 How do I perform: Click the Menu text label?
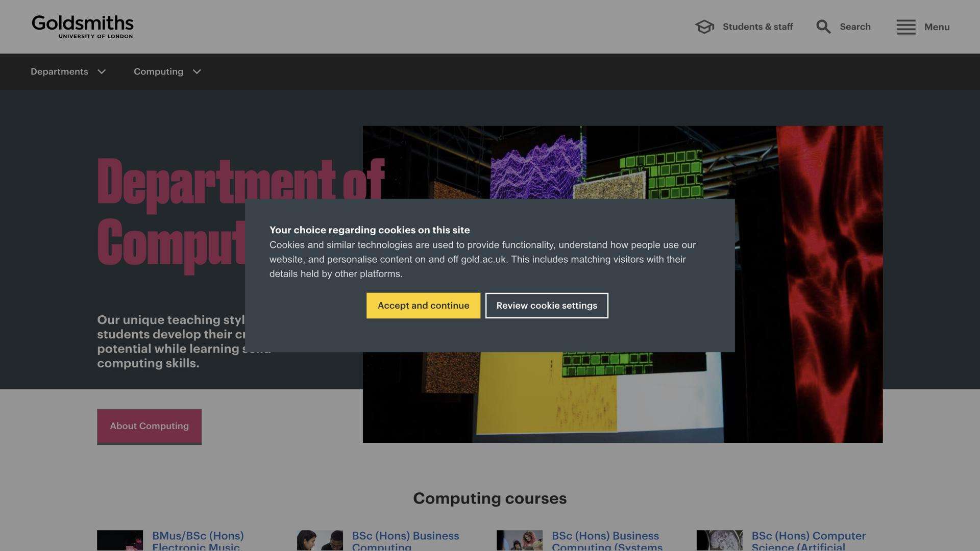click(x=937, y=27)
